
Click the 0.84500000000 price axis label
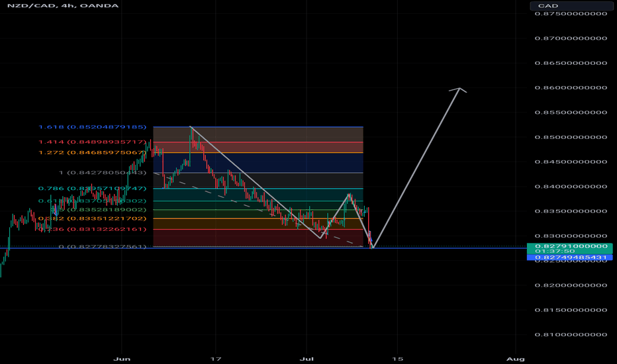(571, 161)
